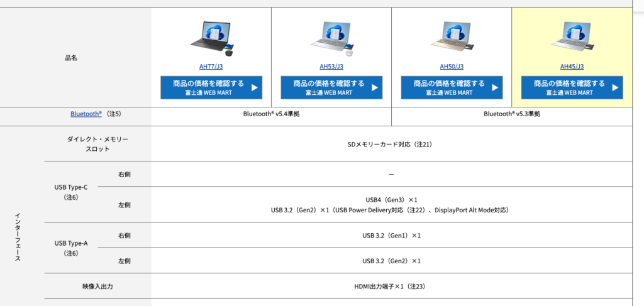Click '右側' label in USB Type-A row
Screen dimensions: 644x306
point(125,236)
